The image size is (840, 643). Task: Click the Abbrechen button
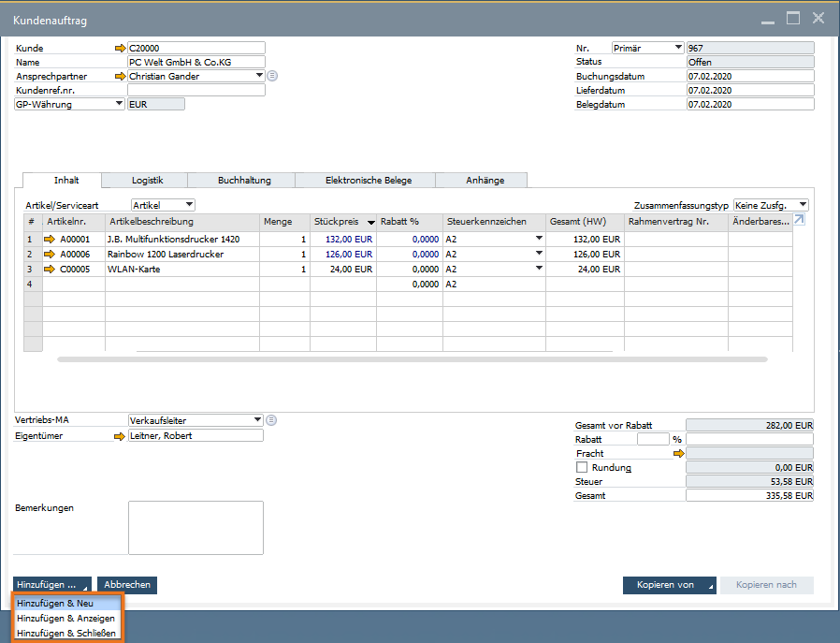point(127,585)
